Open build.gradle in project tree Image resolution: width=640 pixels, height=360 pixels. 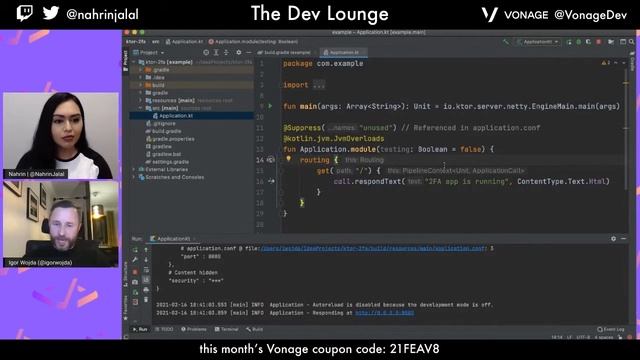click(163, 131)
